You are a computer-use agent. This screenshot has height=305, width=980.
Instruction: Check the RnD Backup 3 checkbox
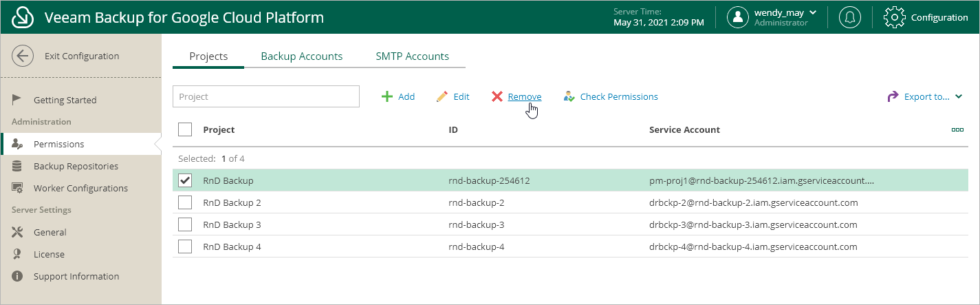coord(185,224)
